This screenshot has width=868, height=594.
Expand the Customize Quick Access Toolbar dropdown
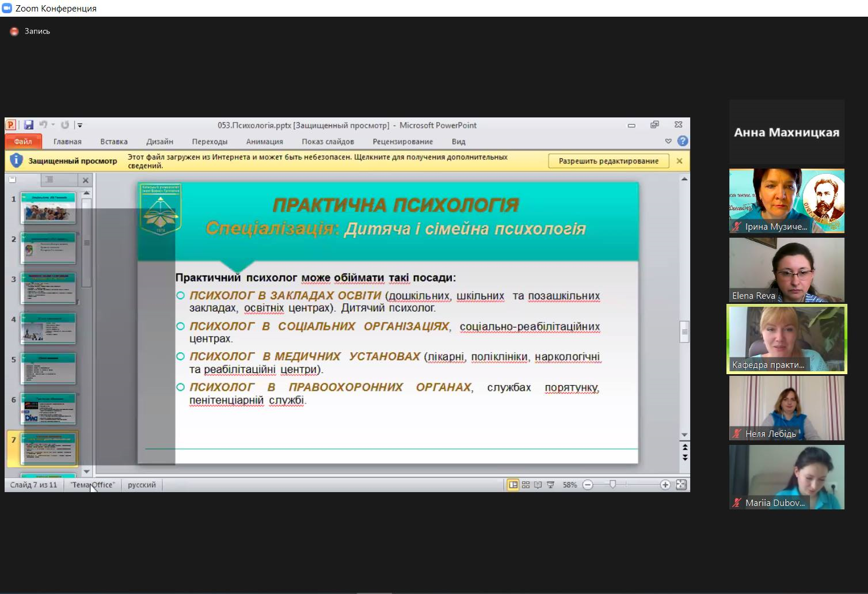point(80,125)
